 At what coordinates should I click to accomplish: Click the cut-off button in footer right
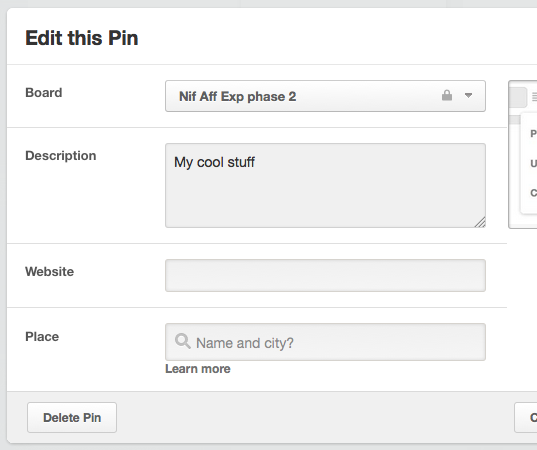click(526, 417)
